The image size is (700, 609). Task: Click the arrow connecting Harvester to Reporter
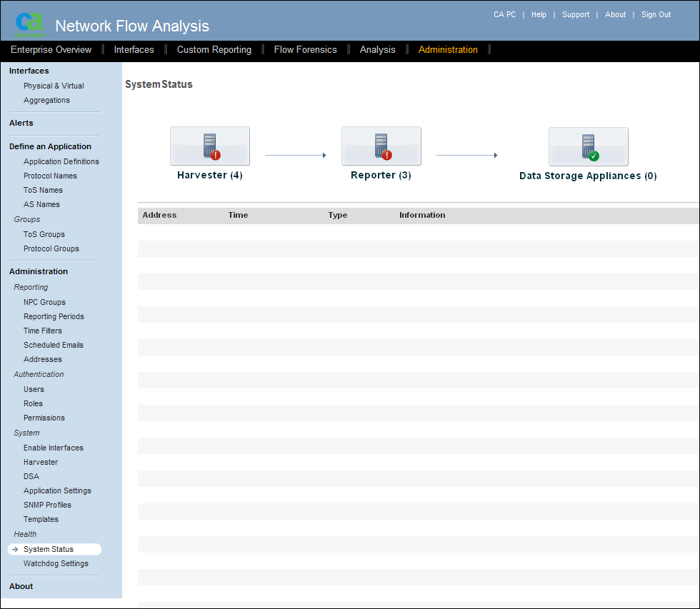coord(296,153)
